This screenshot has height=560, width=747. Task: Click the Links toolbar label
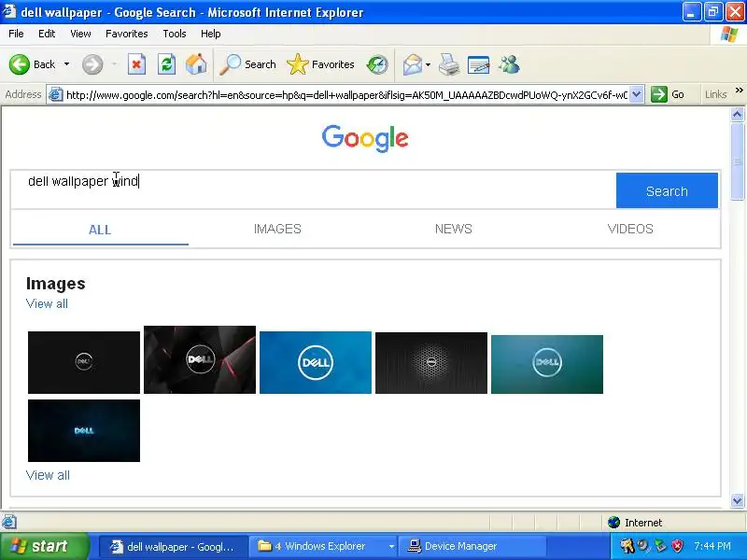[715, 94]
